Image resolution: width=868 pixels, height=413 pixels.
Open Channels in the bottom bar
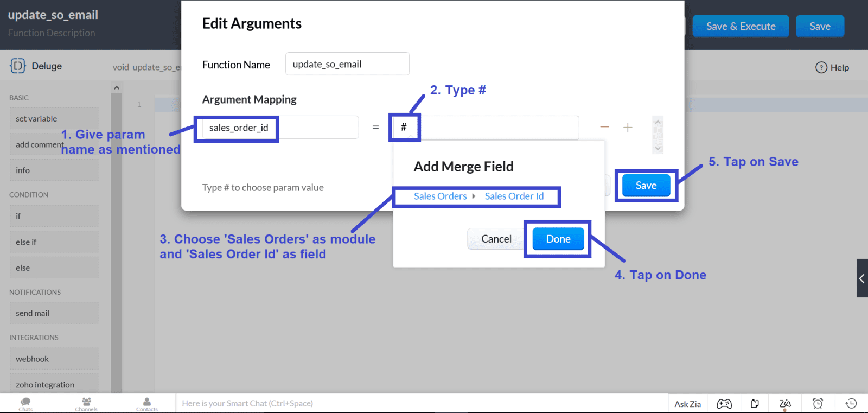(x=86, y=404)
